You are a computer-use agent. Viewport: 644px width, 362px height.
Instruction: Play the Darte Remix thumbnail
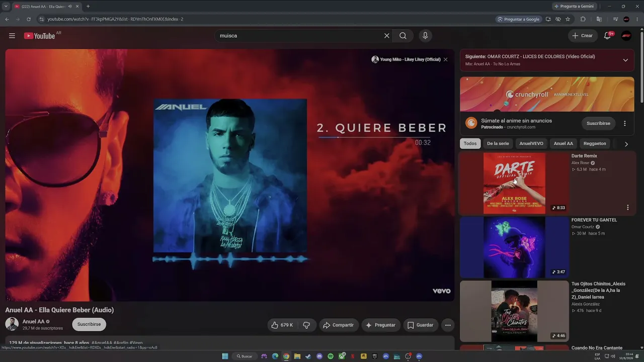514,183
